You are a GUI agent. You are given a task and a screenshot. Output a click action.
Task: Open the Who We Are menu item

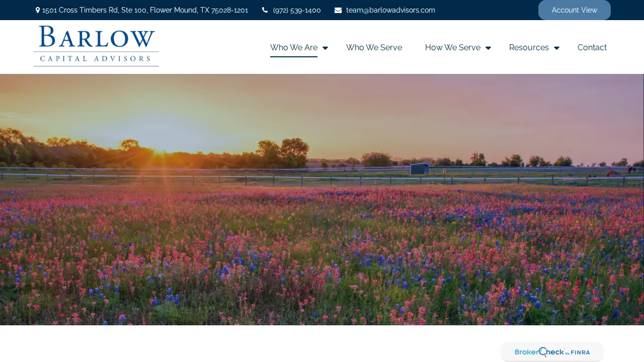pyautogui.click(x=294, y=48)
